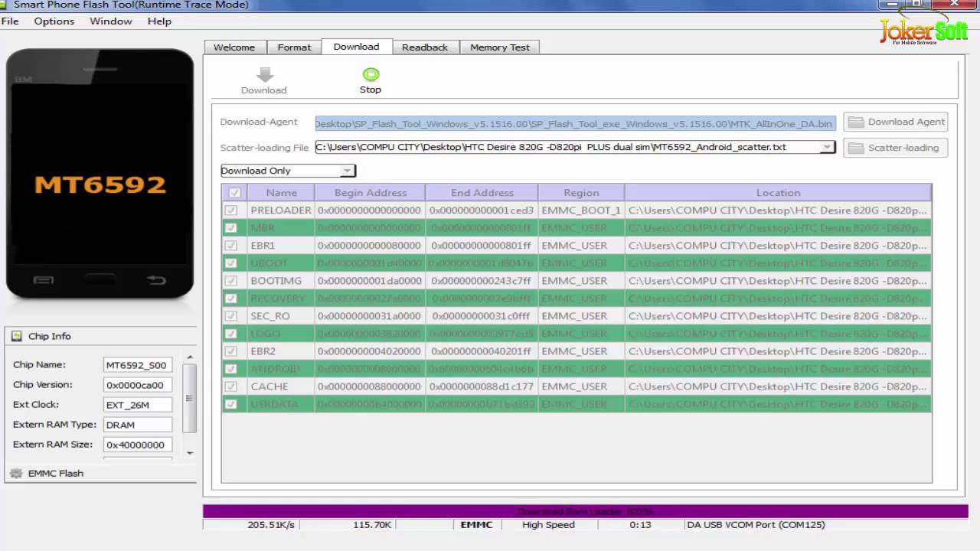The width and height of the screenshot is (980, 551).
Task: Uncheck the RECOVERY row checkbox
Action: click(231, 298)
